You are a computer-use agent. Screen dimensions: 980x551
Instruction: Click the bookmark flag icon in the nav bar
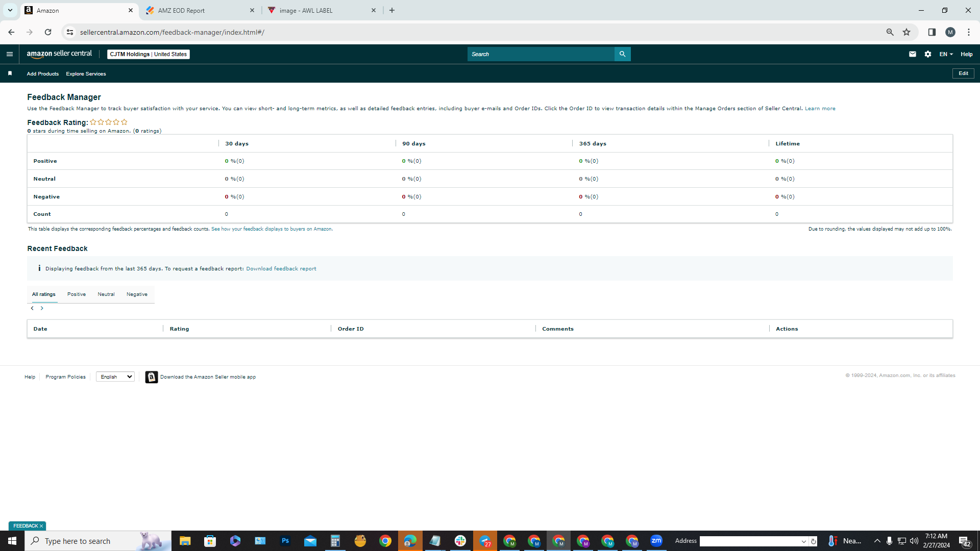click(10, 73)
